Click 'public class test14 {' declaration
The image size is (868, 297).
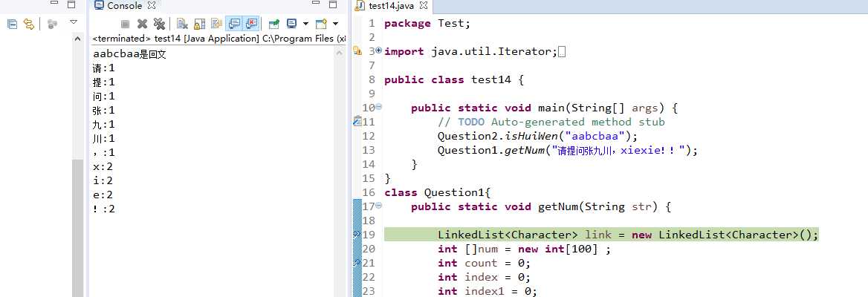tap(453, 79)
